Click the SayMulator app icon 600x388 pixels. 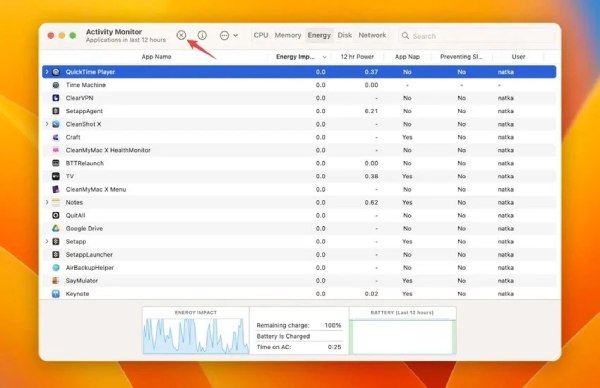(x=56, y=280)
